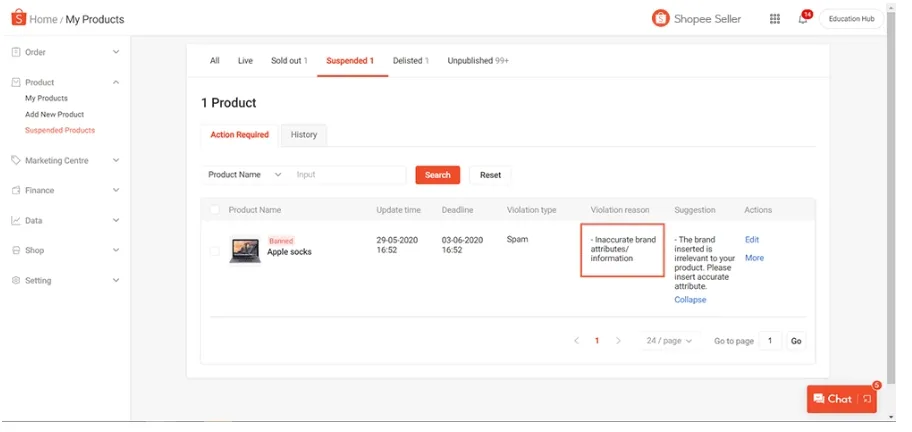The width and height of the screenshot is (912, 432).
Task: Click the product search input field
Action: point(347,174)
